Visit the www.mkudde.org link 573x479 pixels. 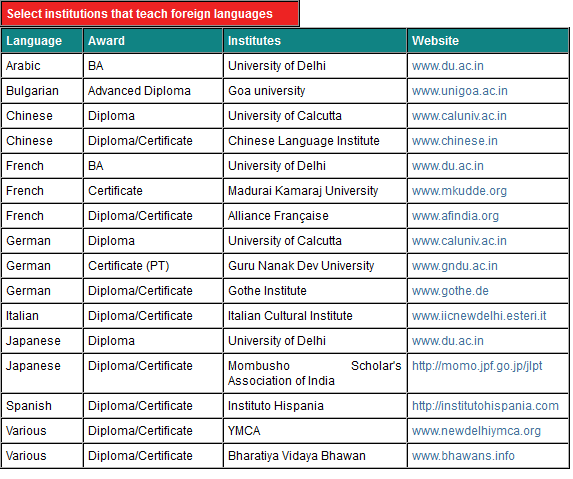(459, 191)
